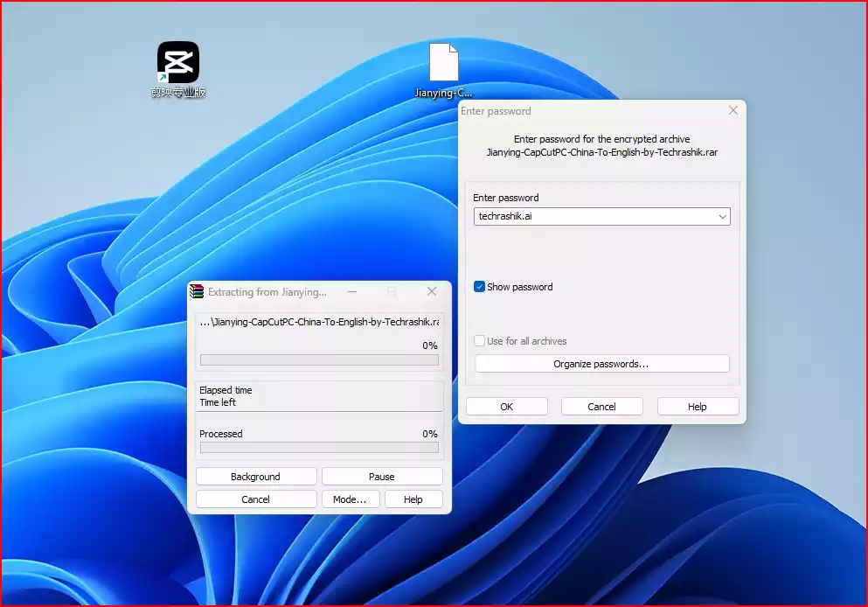Click the Elapsed time label
868x607 pixels.
click(x=226, y=390)
